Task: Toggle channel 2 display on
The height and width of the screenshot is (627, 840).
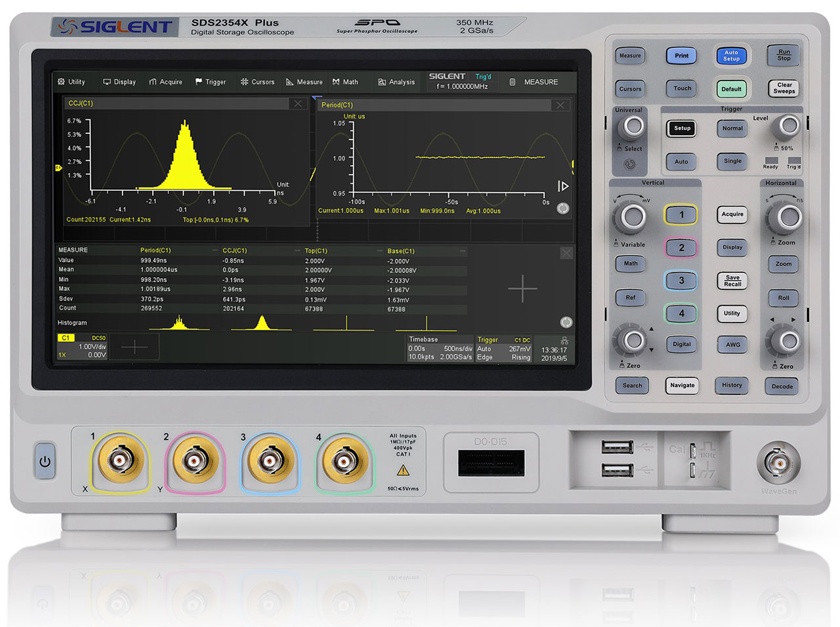Action: (x=681, y=247)
